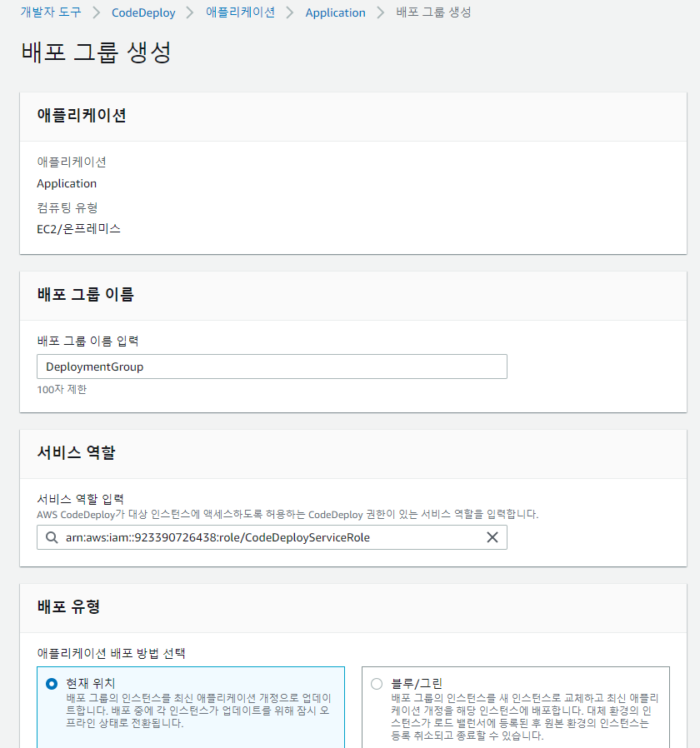700x748 pixels.
Task: Click the 서비스 역할 section heading
Action: click(x=76, y=452)
